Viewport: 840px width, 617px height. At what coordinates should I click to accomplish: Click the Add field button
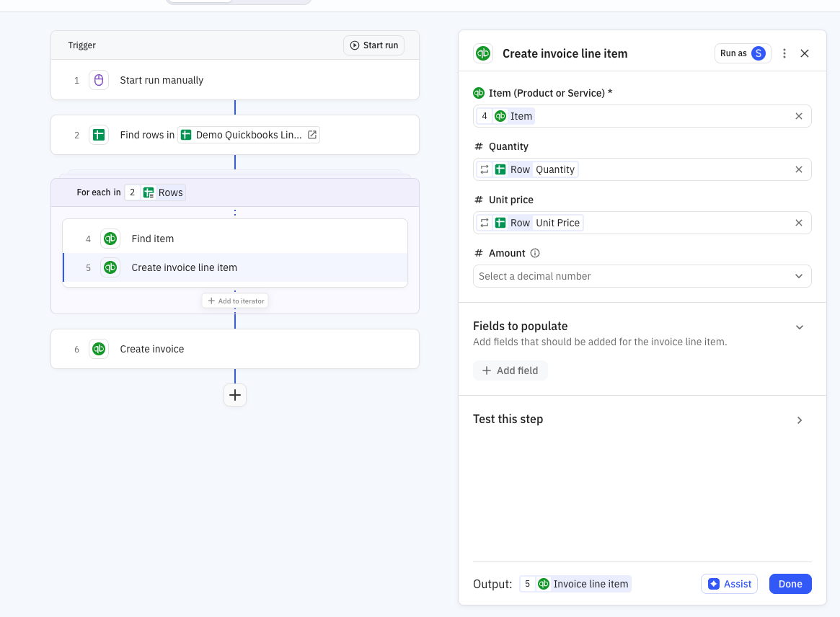pos(510,370)
